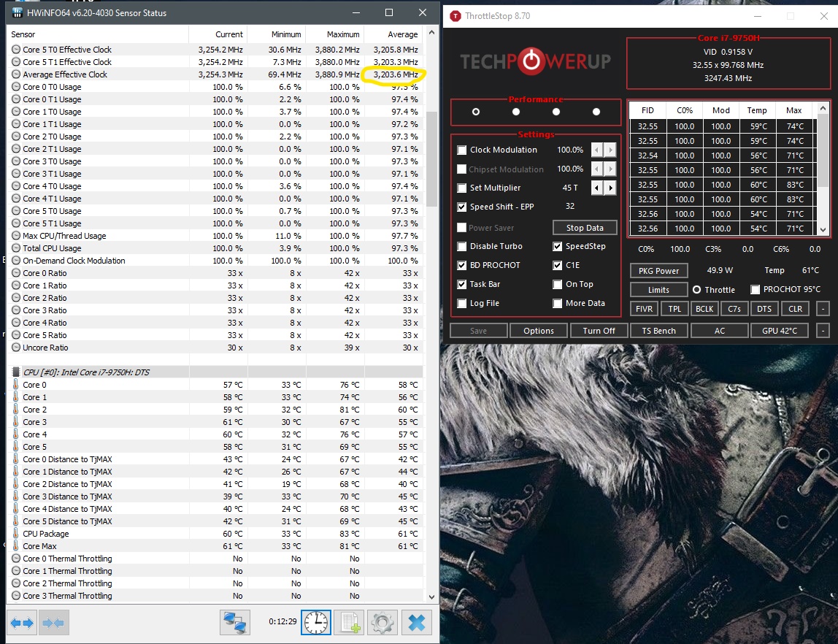Click the circle icon beside Core 0 Thermal Throttling
Screen dimensions: 838x644
(16, 559)
